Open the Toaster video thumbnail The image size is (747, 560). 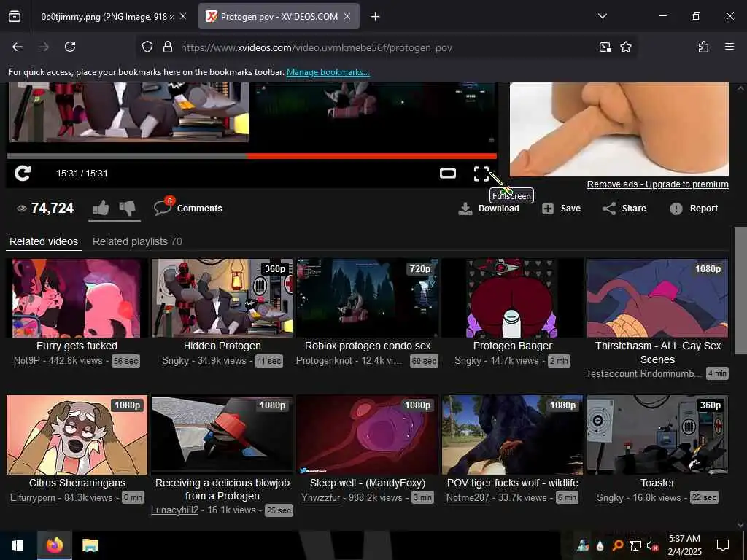pos(657,435)
